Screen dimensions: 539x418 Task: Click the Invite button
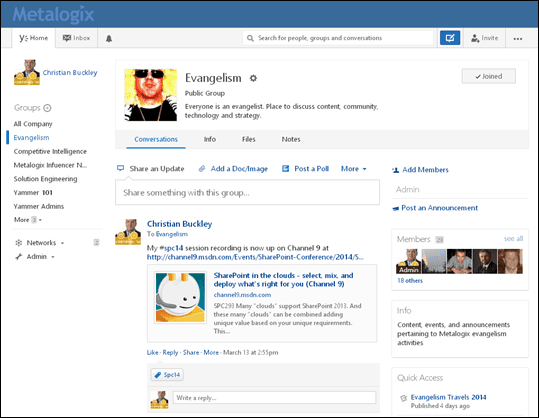(x=484, y=38)
